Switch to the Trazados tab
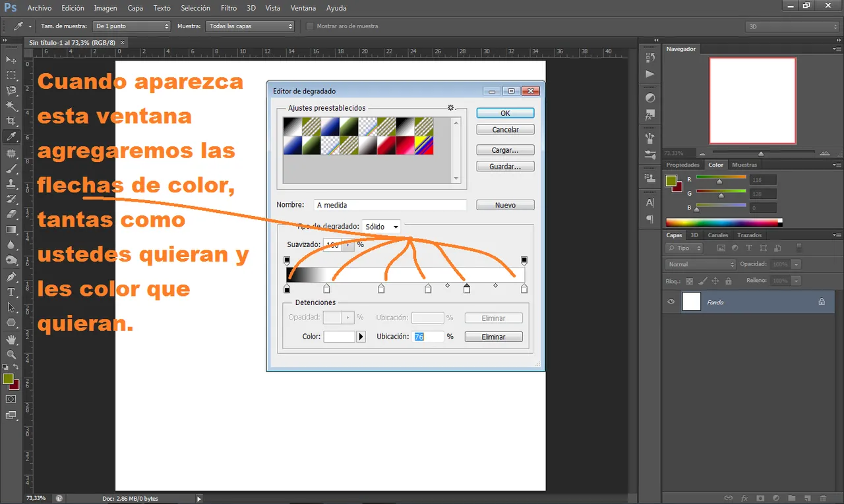The height and width of the screenshot is (504, 844). [749, 235]
